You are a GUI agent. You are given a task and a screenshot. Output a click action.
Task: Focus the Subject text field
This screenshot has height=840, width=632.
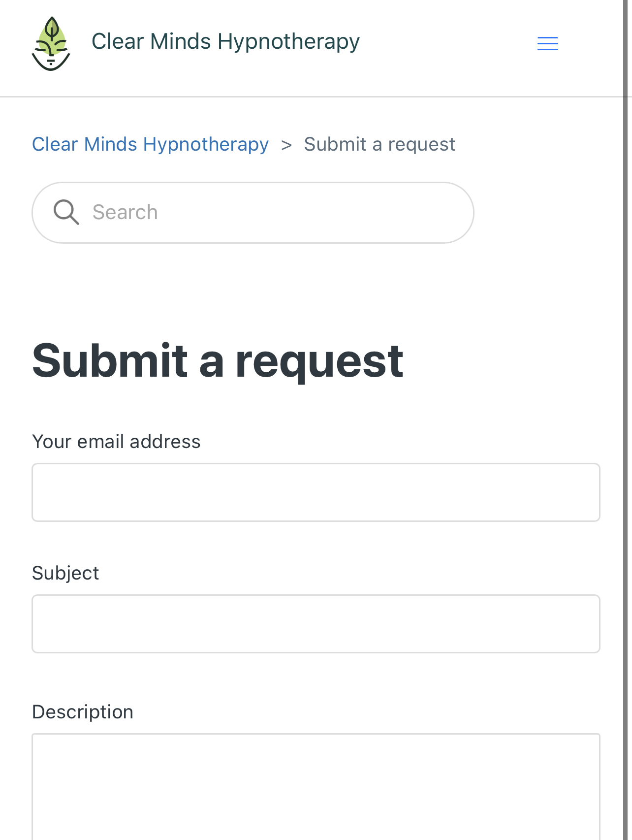coord(316,623)
